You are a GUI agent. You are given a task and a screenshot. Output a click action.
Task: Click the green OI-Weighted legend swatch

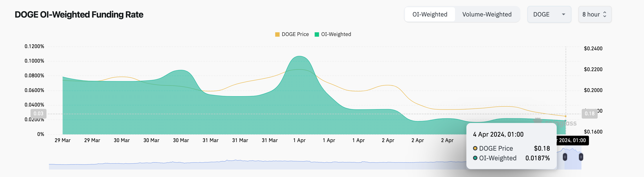(317, 34)
